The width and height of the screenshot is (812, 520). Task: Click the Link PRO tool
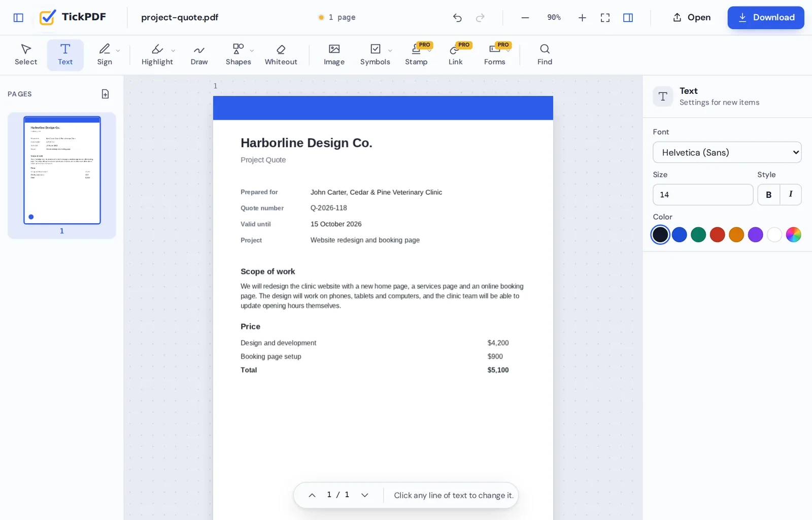click(x=455, y=55)
